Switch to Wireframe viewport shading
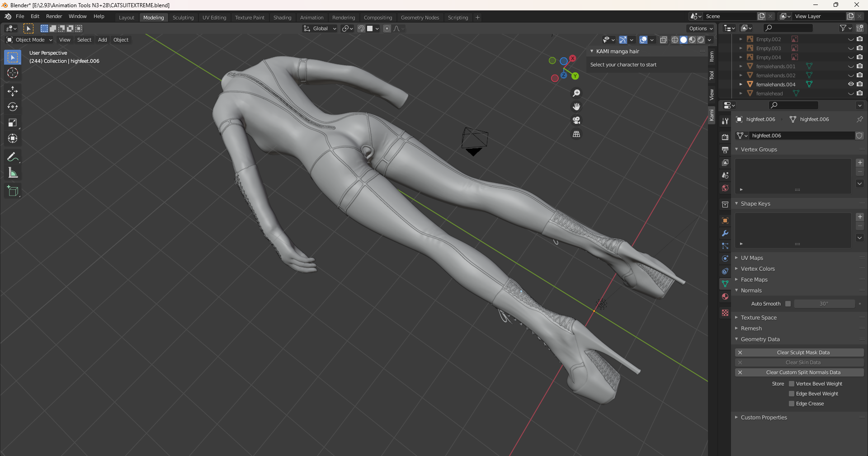This screenshot has width=868, height=456. [x=675, y=40]
